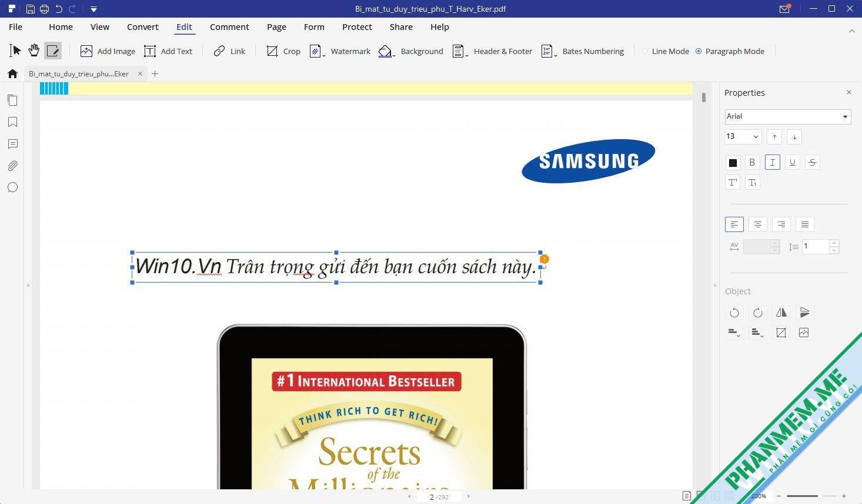Switch to the Convert tab
Viewport: 862px width, 504px height.
pos(143,27)
